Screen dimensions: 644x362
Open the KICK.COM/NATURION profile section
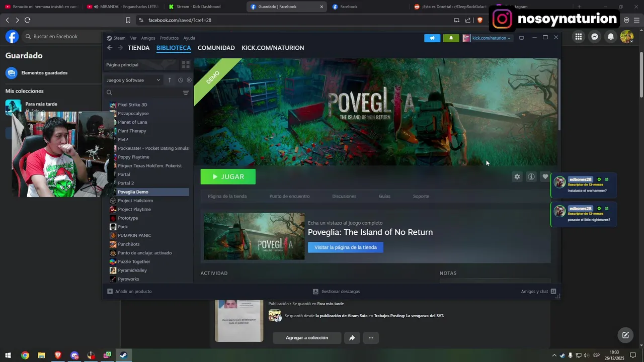[x=273, y=48]
